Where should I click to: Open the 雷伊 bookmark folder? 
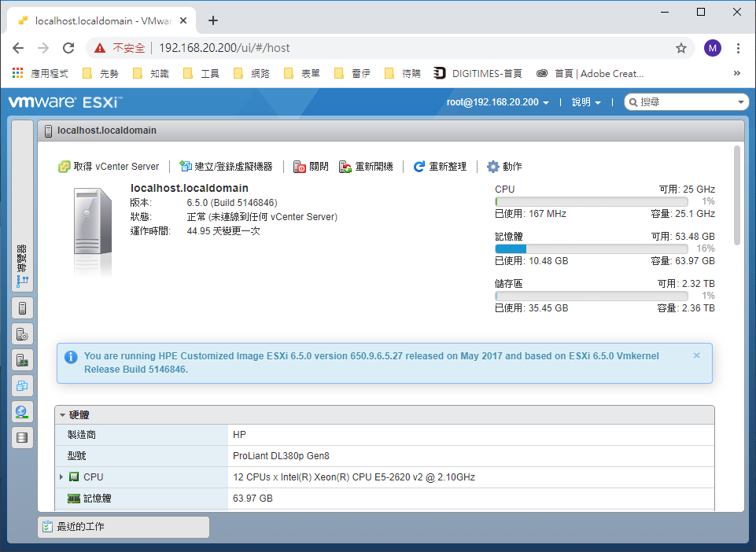(352, 73)
